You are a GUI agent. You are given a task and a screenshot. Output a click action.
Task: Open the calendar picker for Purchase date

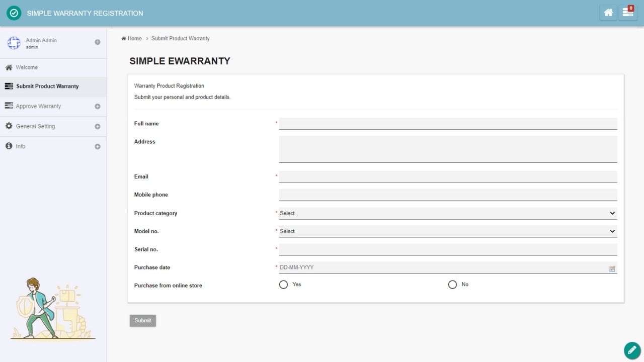tap(612, 269)
